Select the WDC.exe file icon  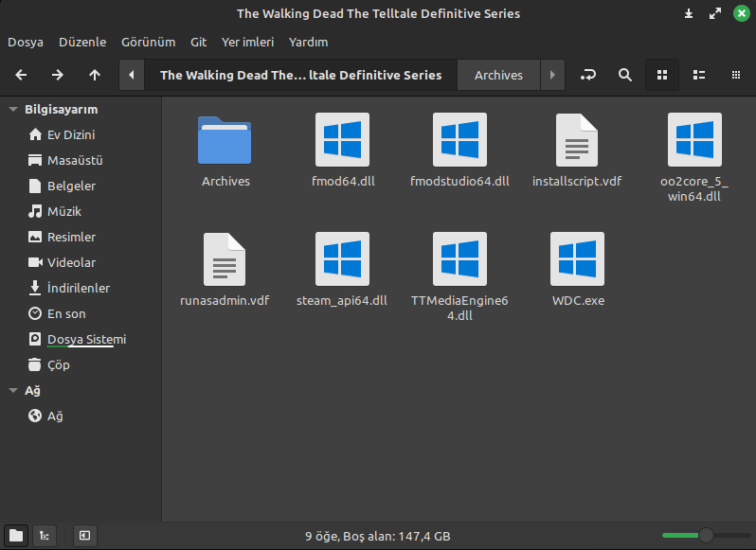tap(577, 259)
